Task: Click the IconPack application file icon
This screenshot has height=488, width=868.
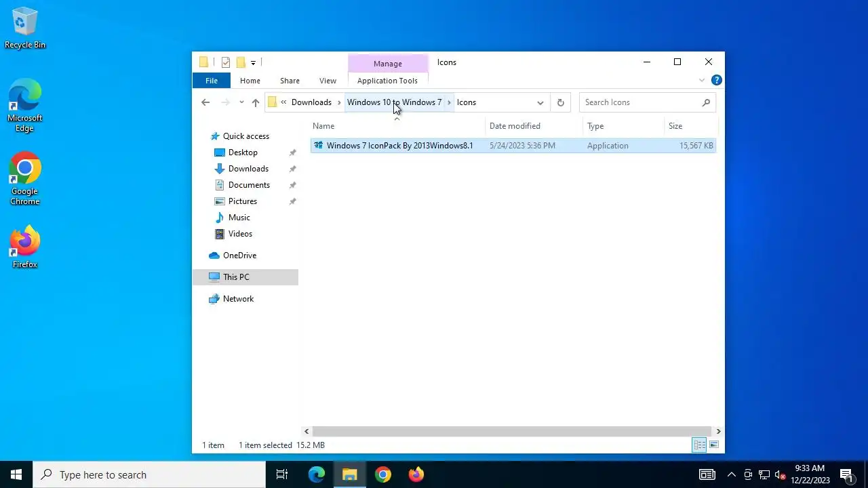Action: [x=318, y=146]
